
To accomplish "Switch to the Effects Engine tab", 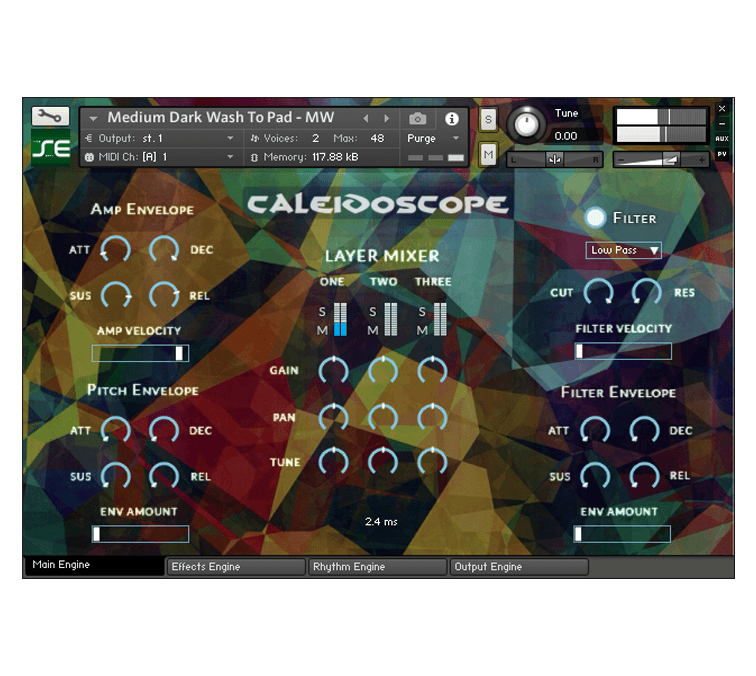I will [235, 567].
